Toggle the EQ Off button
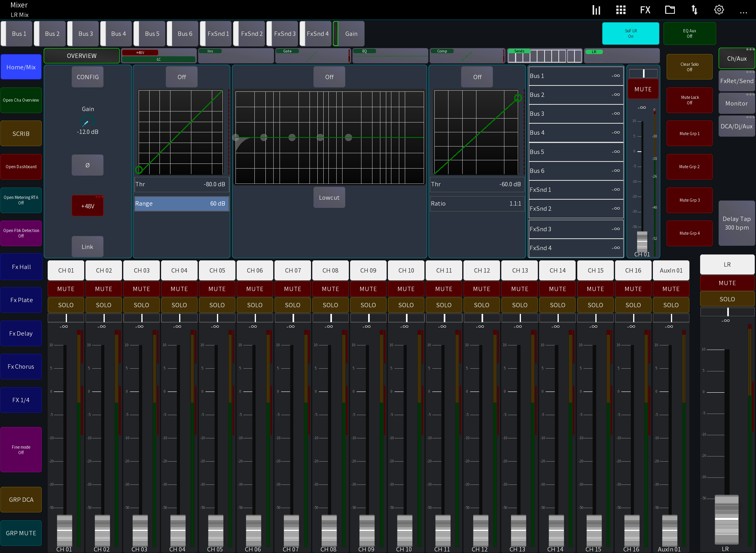Image resolution: width=756 pixels, height=553 pixels. click(x=329, y=77)
